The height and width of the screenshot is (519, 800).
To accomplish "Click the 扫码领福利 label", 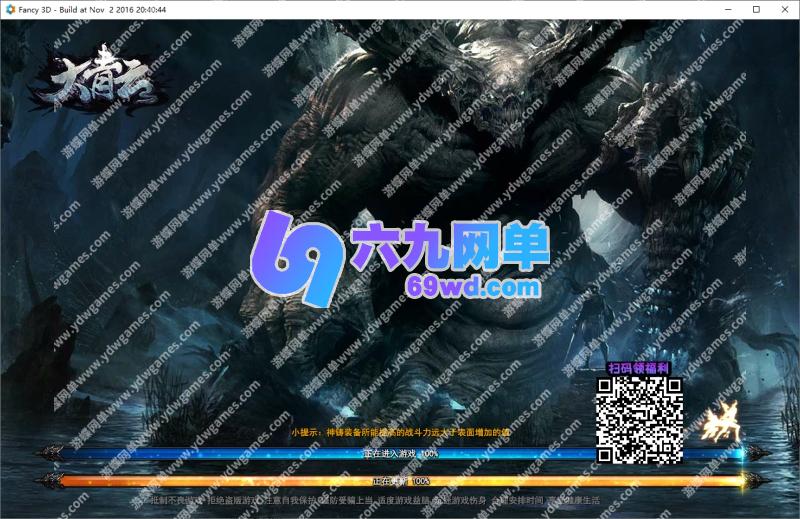I will pyautogui.click(x=639, y=368).
